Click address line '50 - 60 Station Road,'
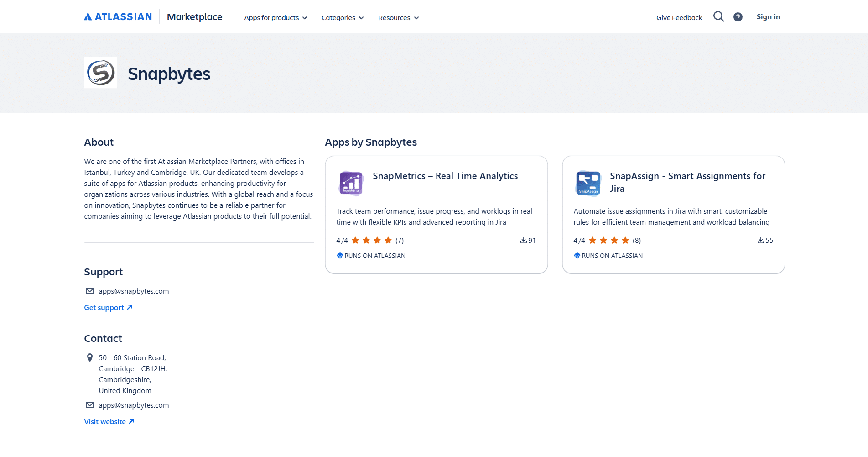The height and width of the screenshot is (457, 868). tap(132, 358)
